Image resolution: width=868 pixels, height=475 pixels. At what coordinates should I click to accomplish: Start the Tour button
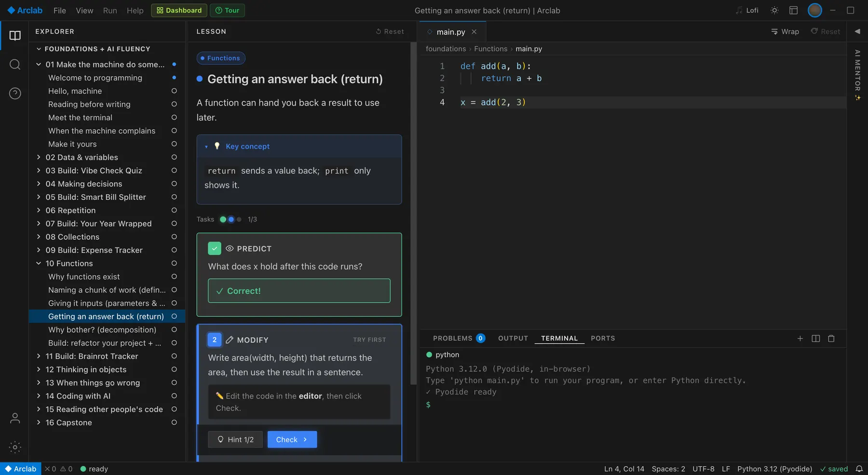click(227, 10)
